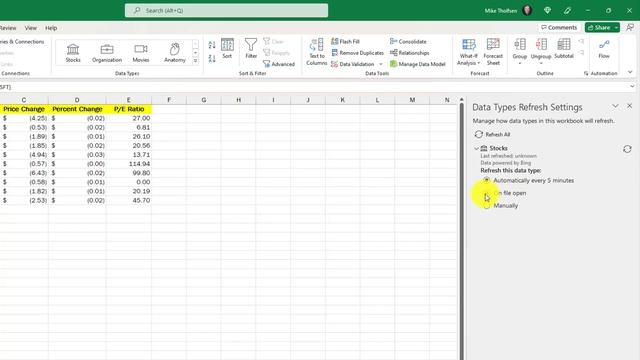Select the Stocks data type
The width and height of the screenshot is (640, 360).
[73, 53]
